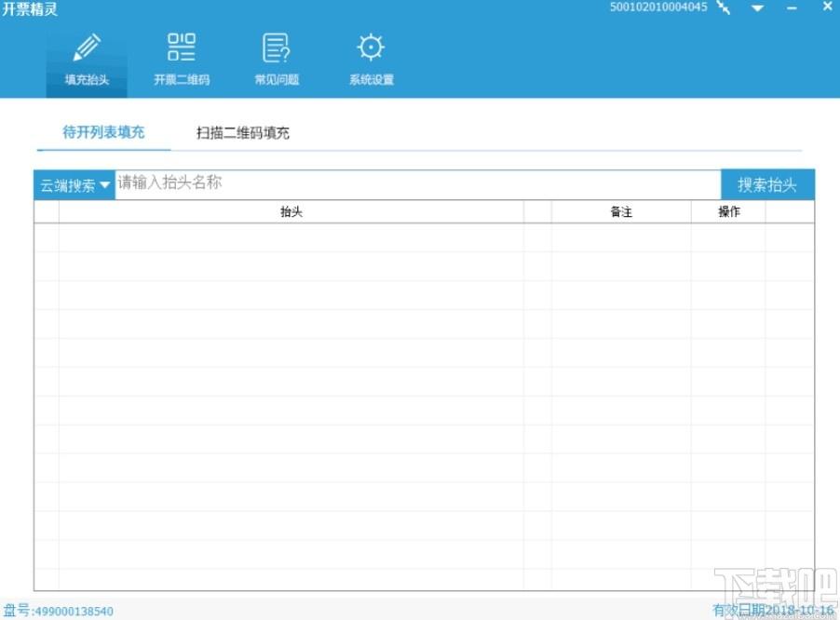This screenshot has width=840, height=620.
Task: Click the 搜索抬头 button
Action: tap(767, 184)
